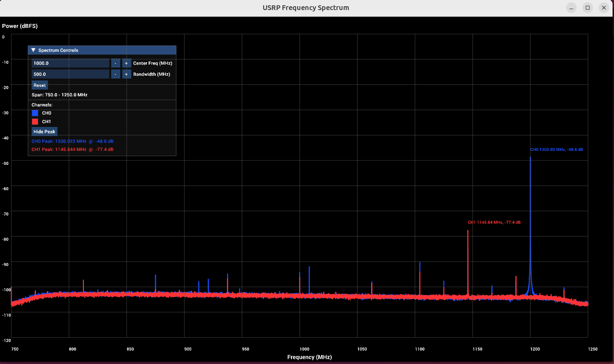Viewport: 614px width, 364px height.
Task: Click the Channels: heading
Action: click(42, 104)
